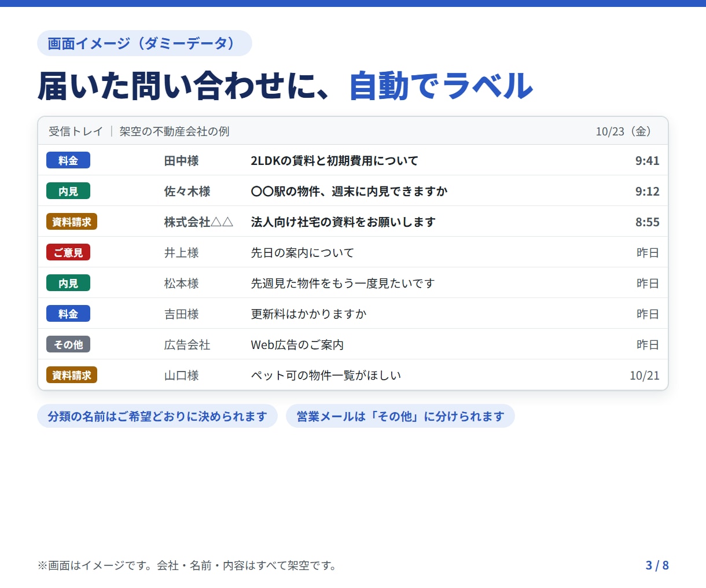Click the 資料請求 label on 山口様 row
706x588 pixels.
(72, 375)
